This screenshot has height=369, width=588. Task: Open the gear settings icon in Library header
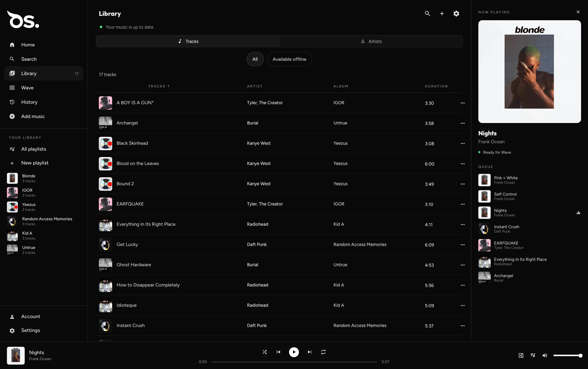tap(456, 14)
